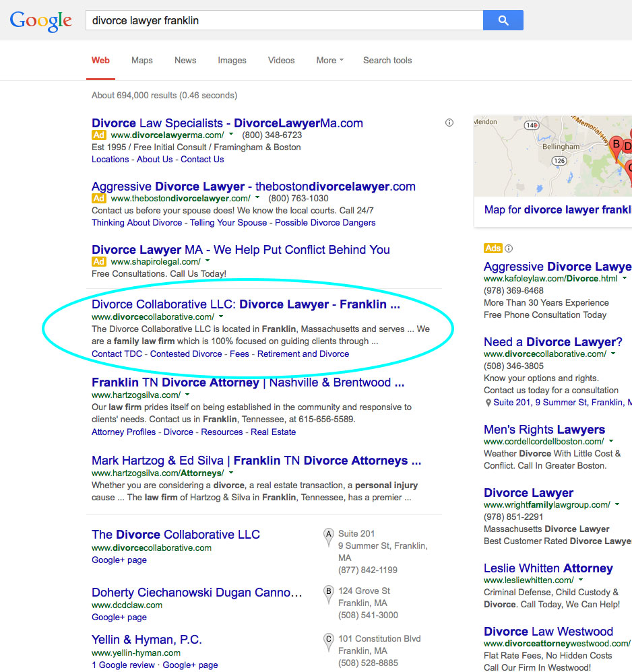Click the 'Contact TDC' sitelink
Viewport: 632px width, 672px height.
pos(117,354)
